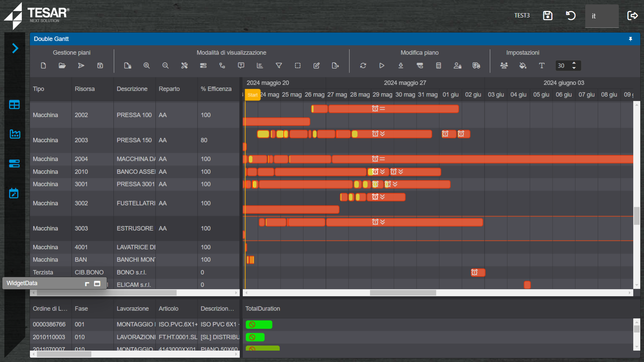
Task: Click the Gantt horizontal scrollbar thumb
Action: pos(402,293)
